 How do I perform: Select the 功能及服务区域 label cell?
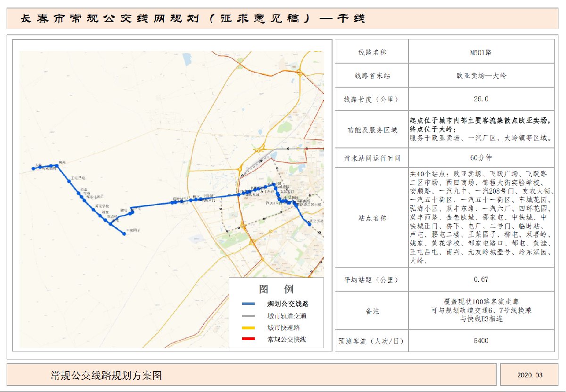372,130
